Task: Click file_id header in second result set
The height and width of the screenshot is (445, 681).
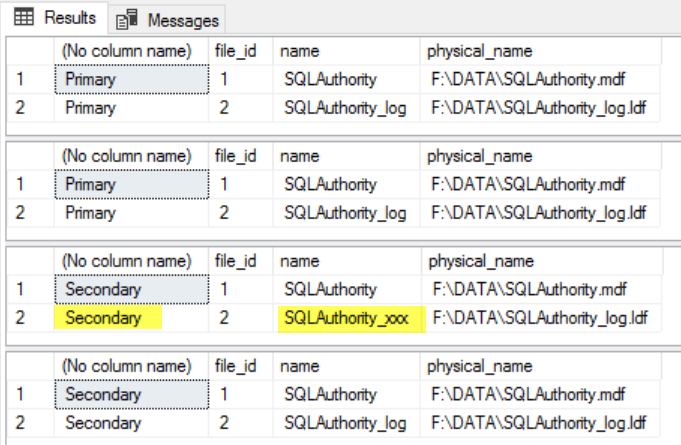Action: (x=241, y=156)
